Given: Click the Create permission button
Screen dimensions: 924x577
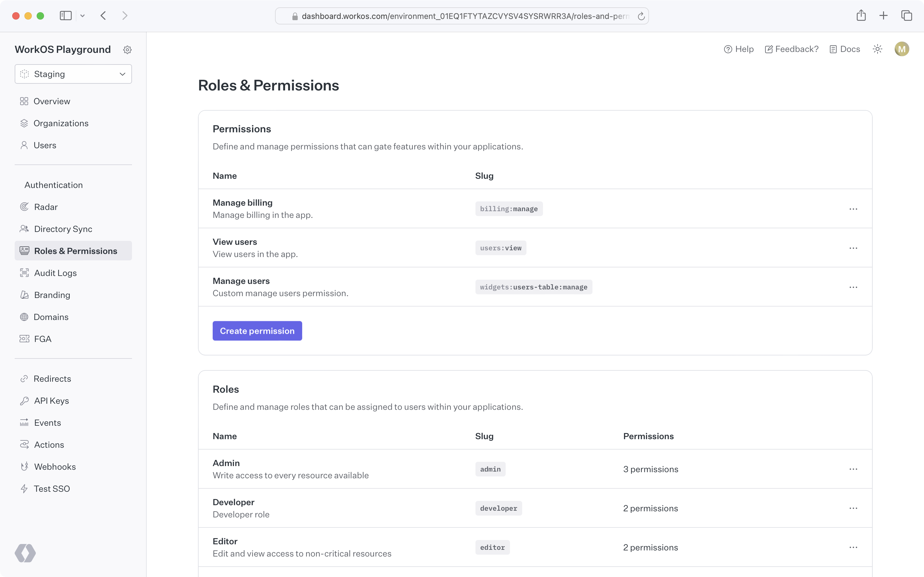Looking at the screenshot, I should [x=257, y=331].
